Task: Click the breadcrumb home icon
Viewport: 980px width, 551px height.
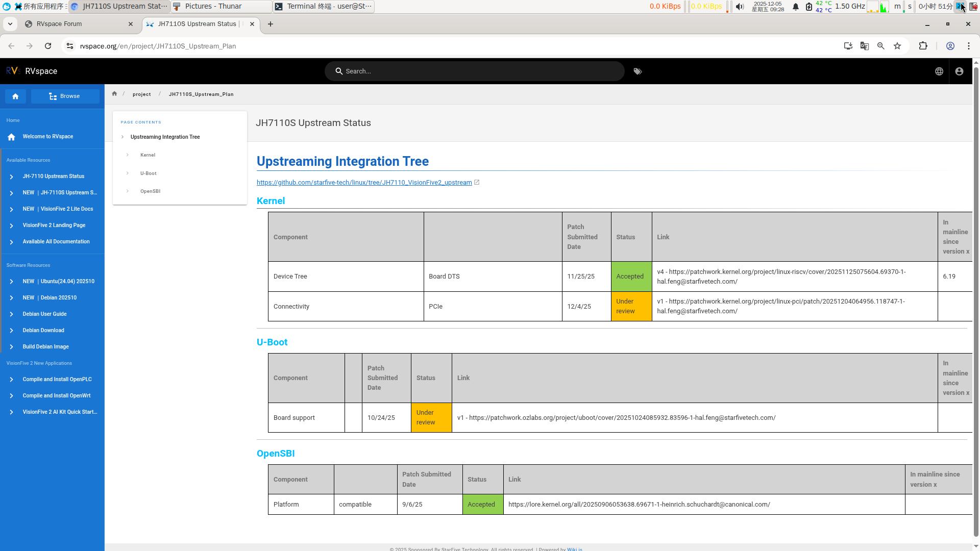Action: (x=114, y=94)
